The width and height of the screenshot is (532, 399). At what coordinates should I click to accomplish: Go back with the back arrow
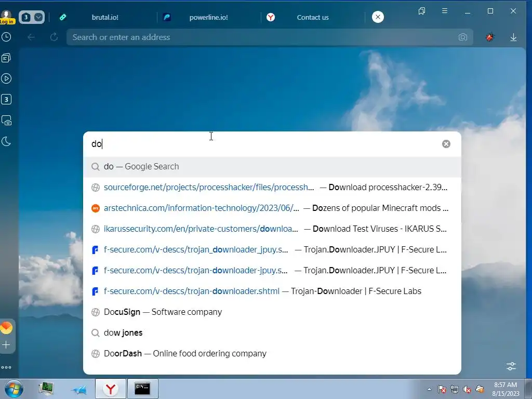coord(31,37)
